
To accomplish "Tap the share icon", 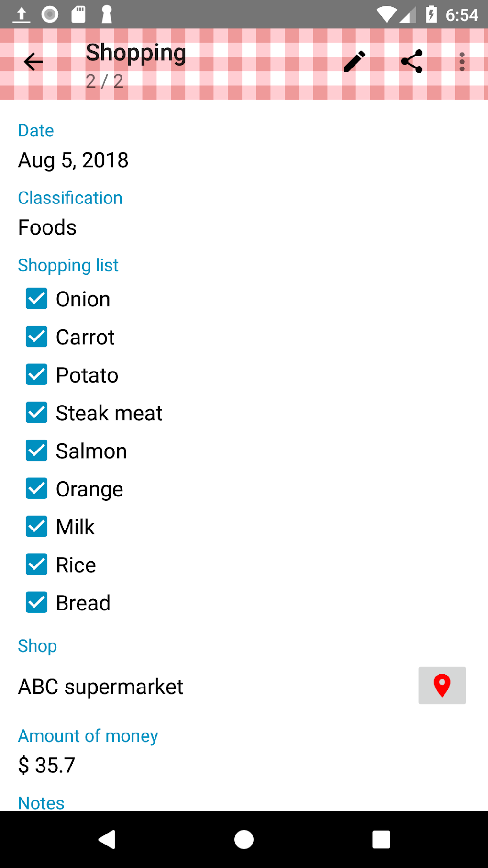I will coord(412,62).
